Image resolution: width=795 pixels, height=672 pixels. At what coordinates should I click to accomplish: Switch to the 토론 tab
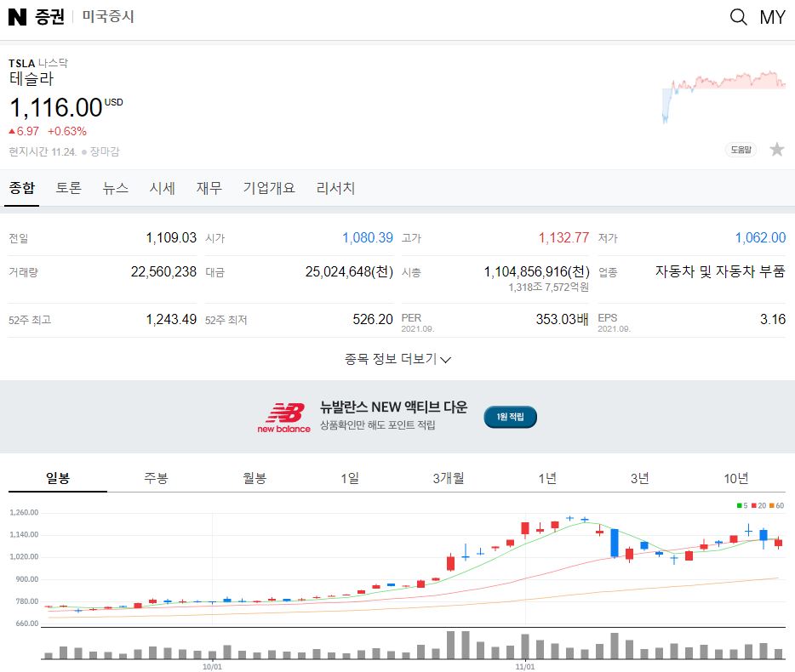pos(68,188)
